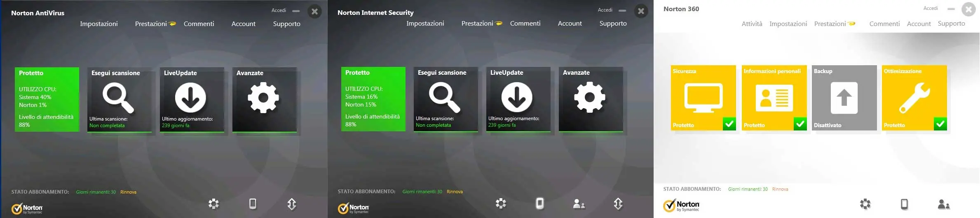Open Backup upload arrow tile in Norton 360
Viewport: 980px width, 218px height.
coord(844,98)
